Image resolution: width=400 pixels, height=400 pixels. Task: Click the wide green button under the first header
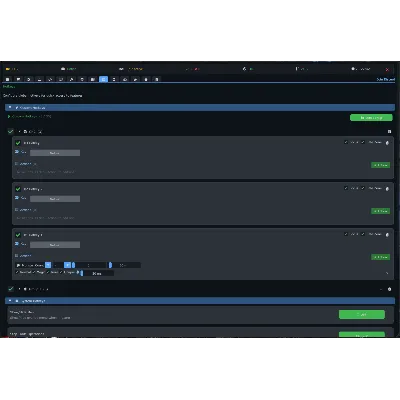click(x=371, y=118)
